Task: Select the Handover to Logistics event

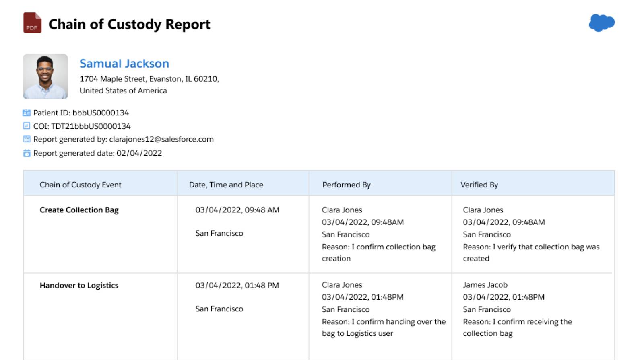Action: point(79,285)
